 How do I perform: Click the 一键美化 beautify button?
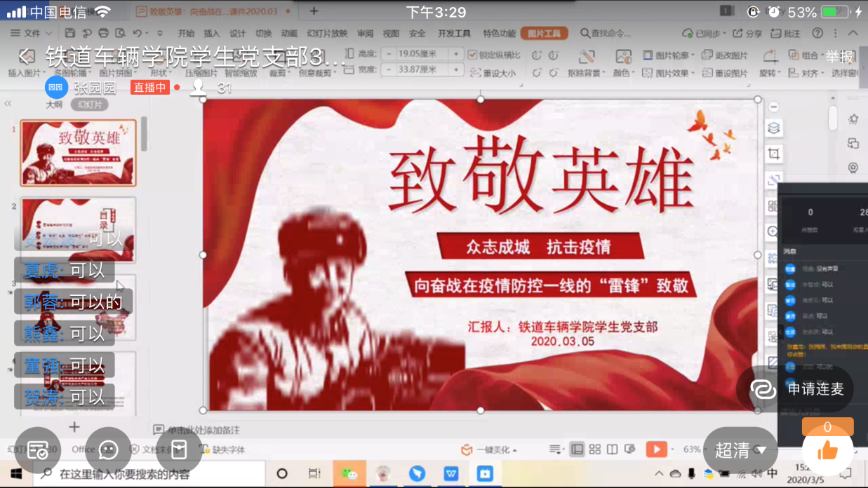point(489,449)
